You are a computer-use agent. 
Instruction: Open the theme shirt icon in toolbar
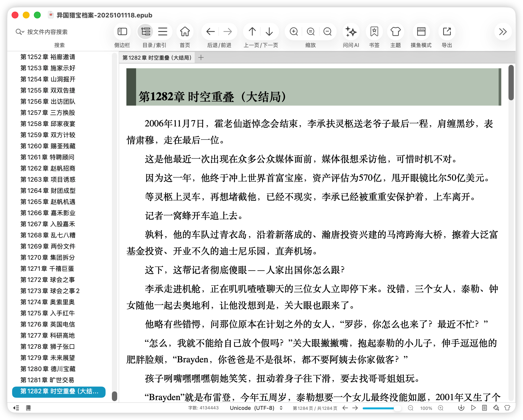395,31
